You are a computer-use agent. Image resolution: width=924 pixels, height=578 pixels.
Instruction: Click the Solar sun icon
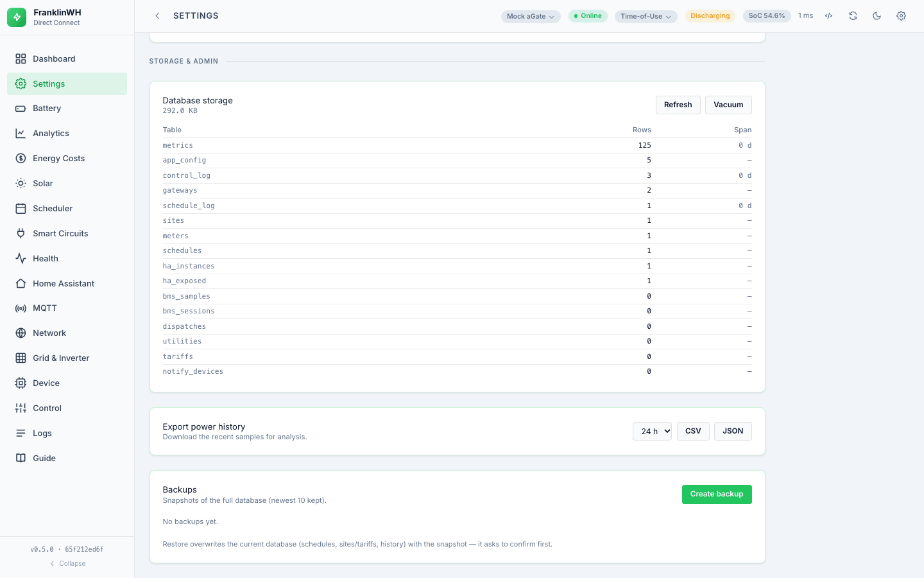21,184
